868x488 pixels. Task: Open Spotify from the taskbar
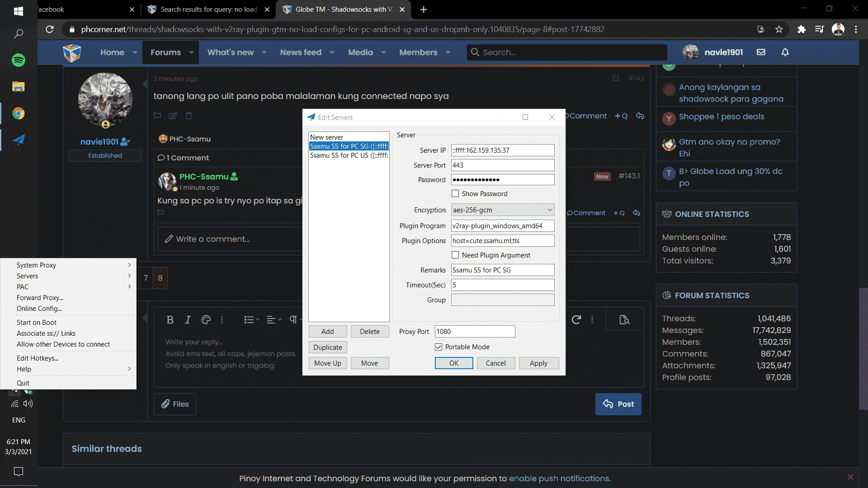tap(19, 60)
